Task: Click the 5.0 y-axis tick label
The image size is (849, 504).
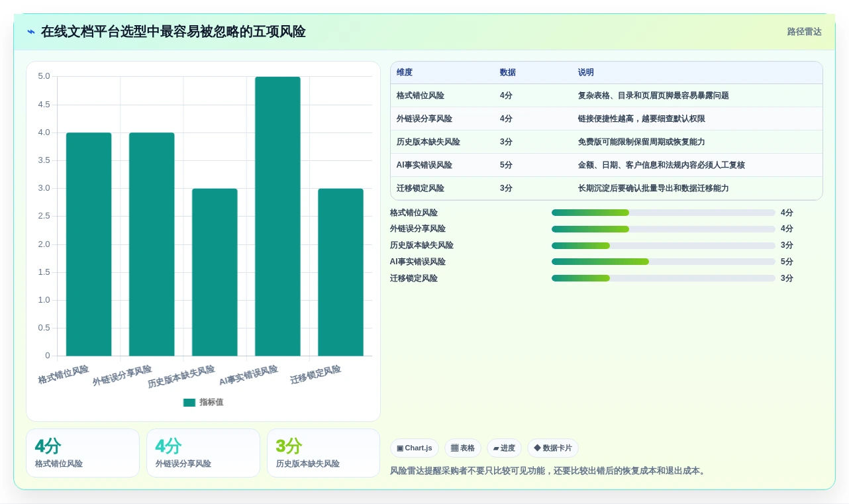Action: tap(44, 76)
